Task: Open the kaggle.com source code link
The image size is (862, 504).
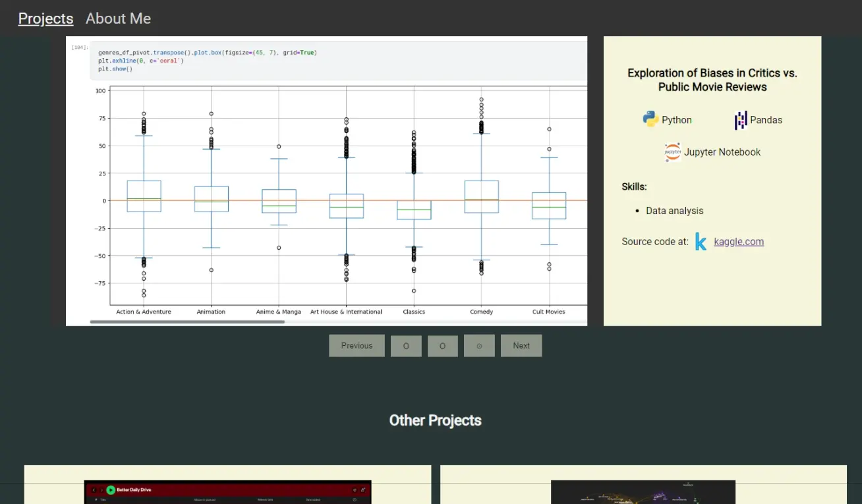Action: point(739,242)
